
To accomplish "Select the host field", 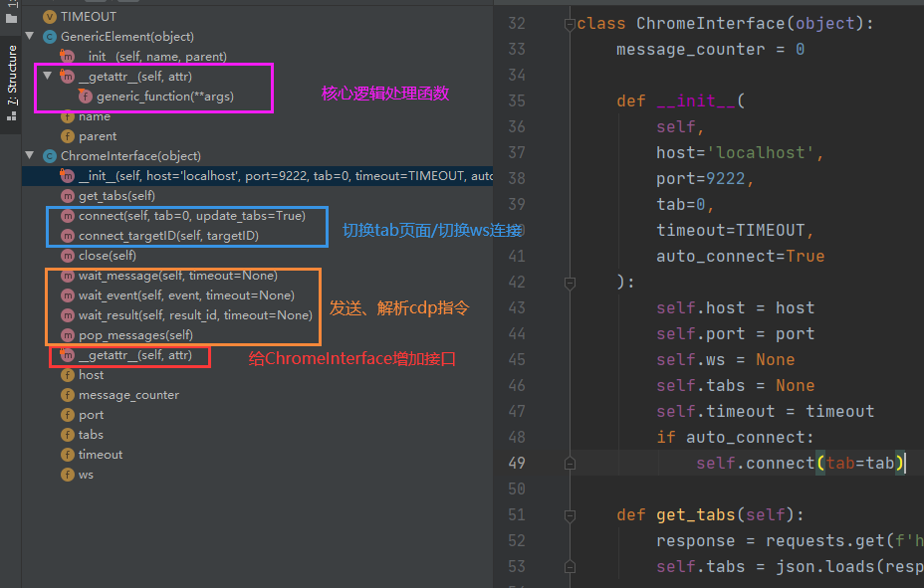I will pos(91,375).
